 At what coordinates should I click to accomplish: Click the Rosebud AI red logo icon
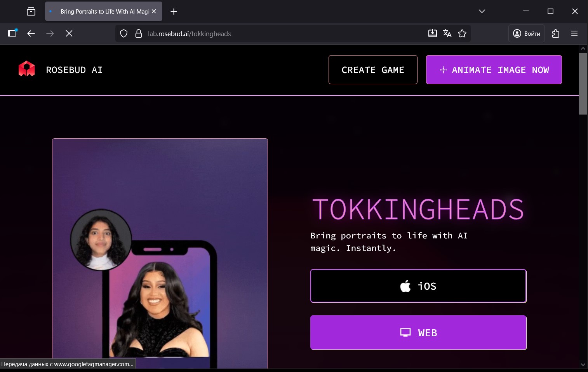tap(27, 69)
